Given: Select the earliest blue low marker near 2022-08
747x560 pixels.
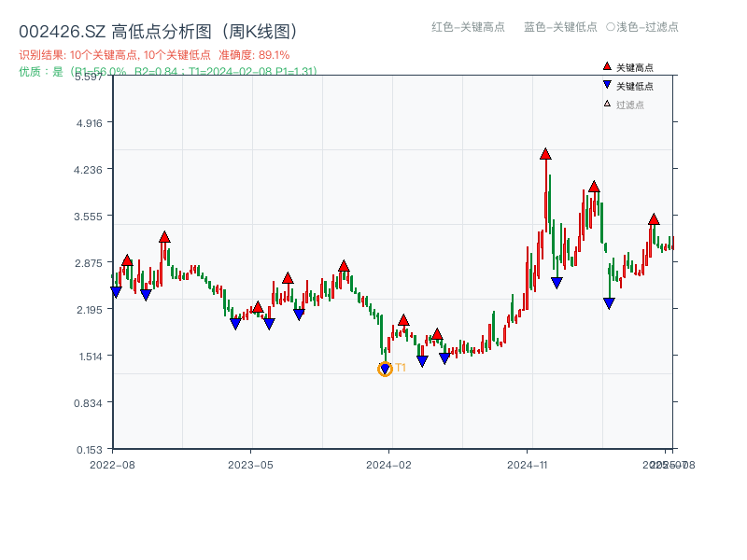Looking at the screenshot, I should pyautogui.click(x=116, y=292).
